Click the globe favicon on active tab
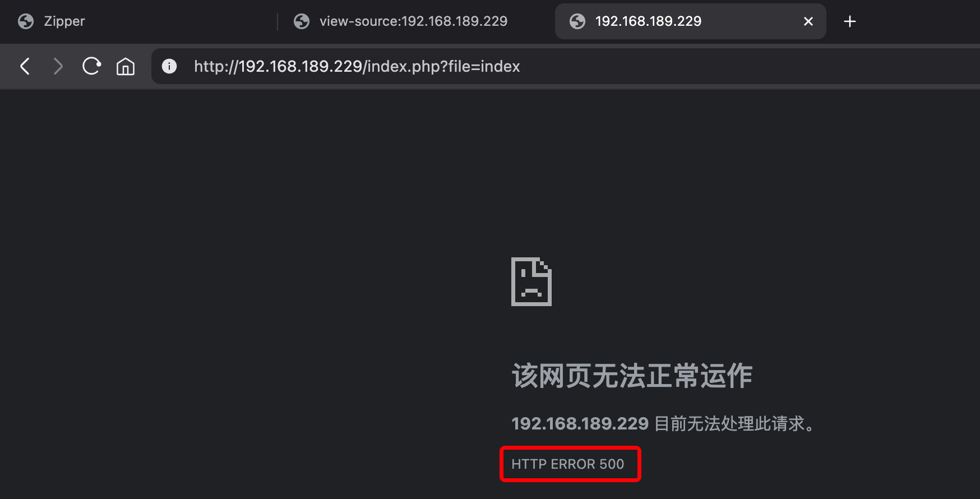 point(577,21)
